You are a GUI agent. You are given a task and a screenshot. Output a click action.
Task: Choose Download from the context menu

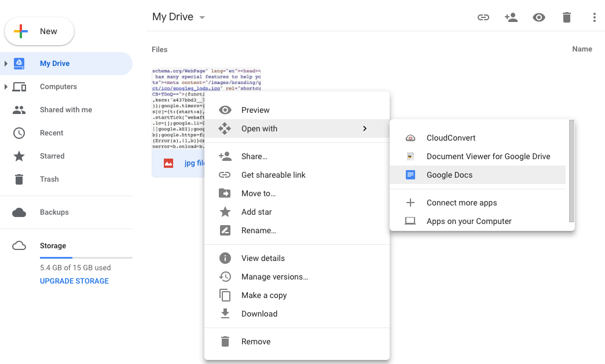pyautogui.click(x=297, y=314)
